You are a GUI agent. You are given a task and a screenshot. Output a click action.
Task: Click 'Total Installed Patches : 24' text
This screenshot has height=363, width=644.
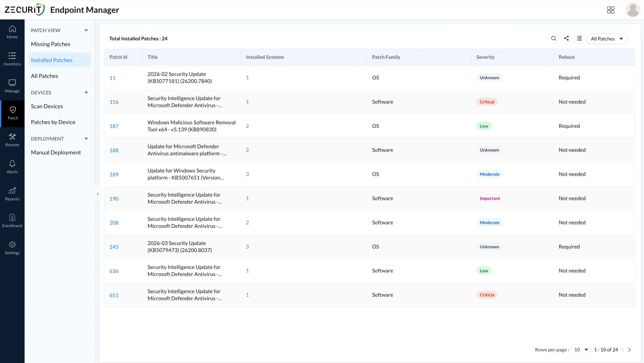point(138,39)
